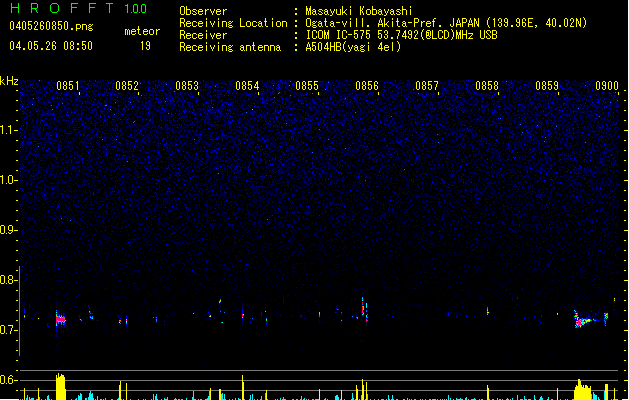Click the Receiving Location label
629x400 pixels.
[x=233, y=23]
